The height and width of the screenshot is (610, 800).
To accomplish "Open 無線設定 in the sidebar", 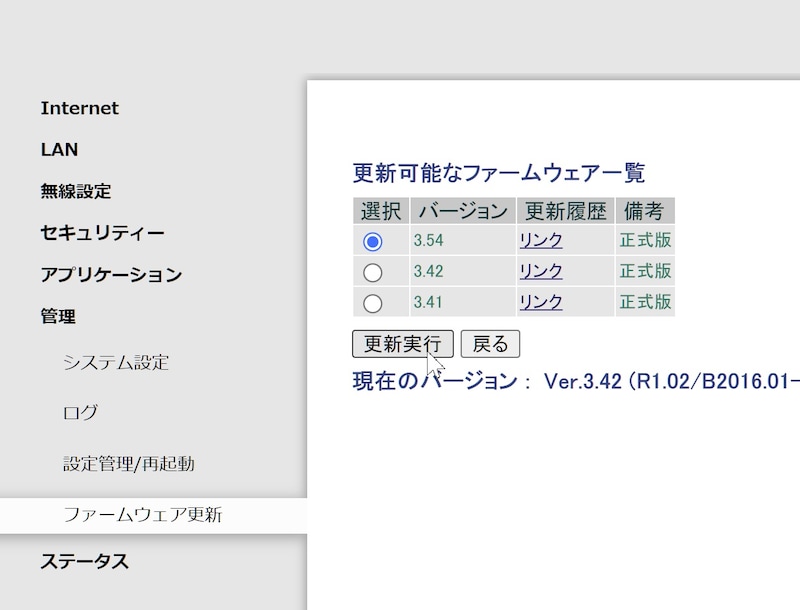I will coord(75,191).
